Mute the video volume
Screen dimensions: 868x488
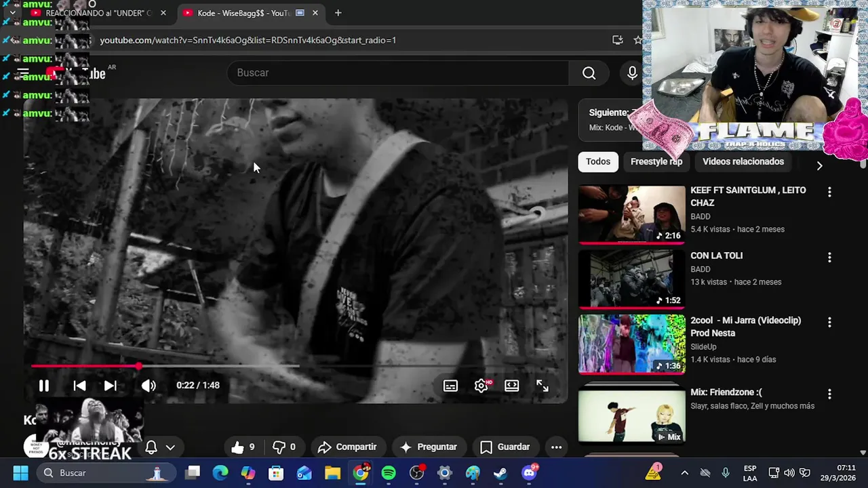click(x=149, y=386)
